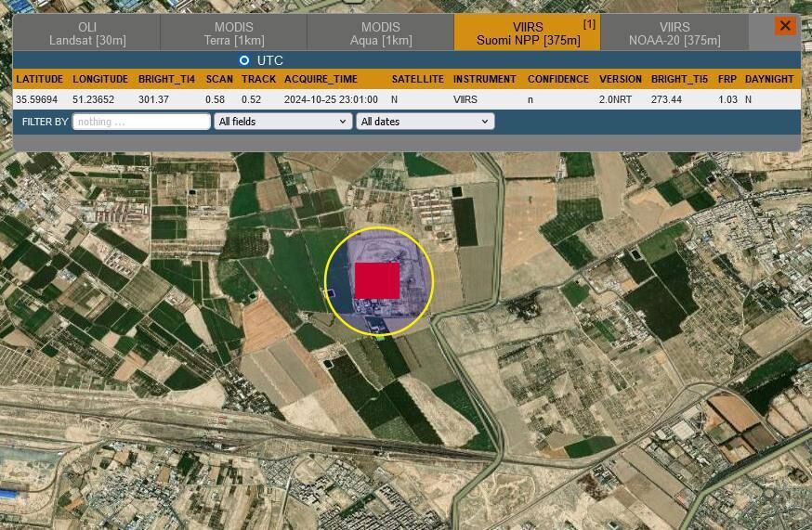812x530 pixels.
Task: Click the DAYNIGHT column header
Action: [768, 80]
